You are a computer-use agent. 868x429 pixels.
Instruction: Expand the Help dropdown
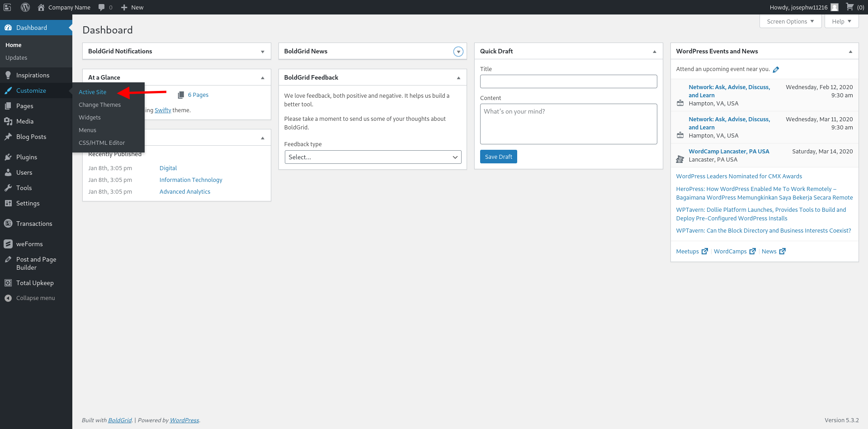tap(841, 21)
